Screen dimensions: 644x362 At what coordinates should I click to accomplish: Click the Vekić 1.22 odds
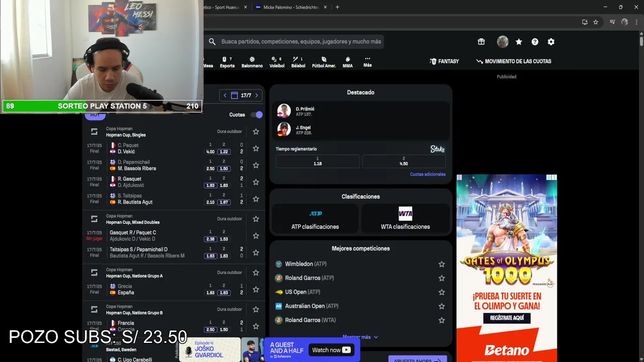(224, 152)
